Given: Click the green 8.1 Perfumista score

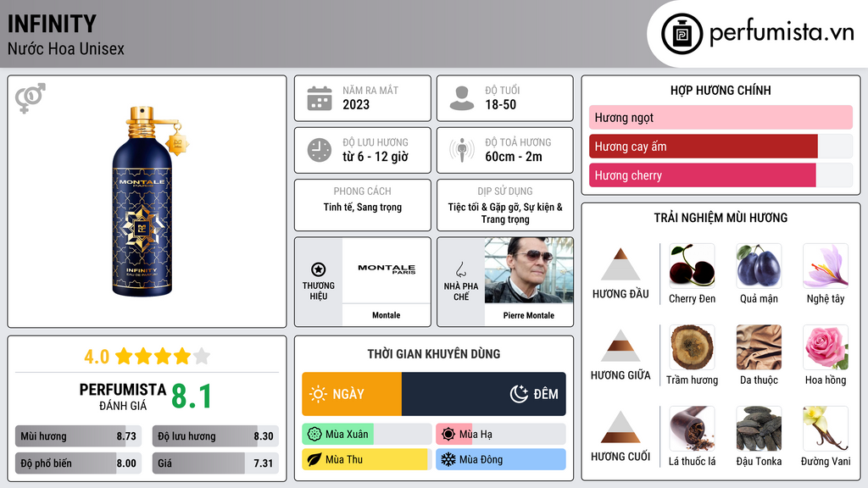Looking at the screenshot, I should [x=192, y=396].
